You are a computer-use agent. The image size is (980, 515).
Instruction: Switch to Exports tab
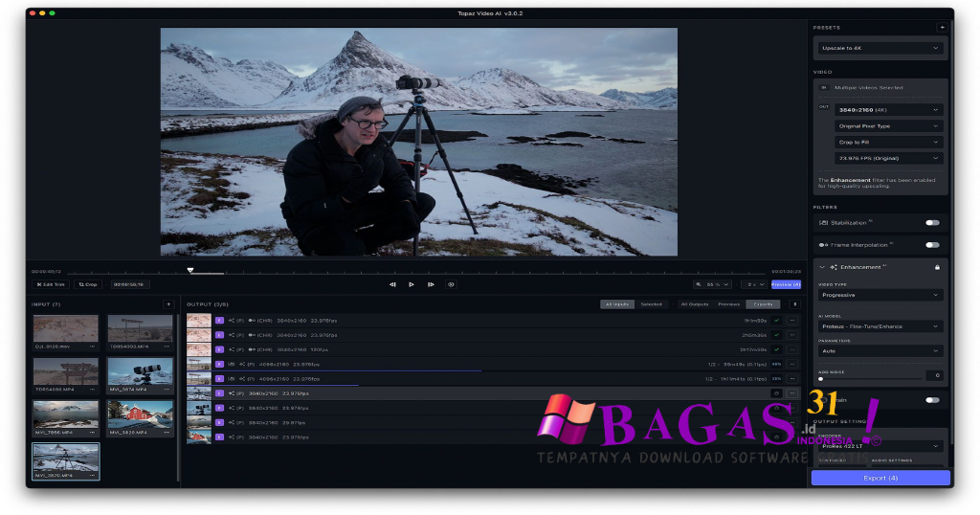763,304
